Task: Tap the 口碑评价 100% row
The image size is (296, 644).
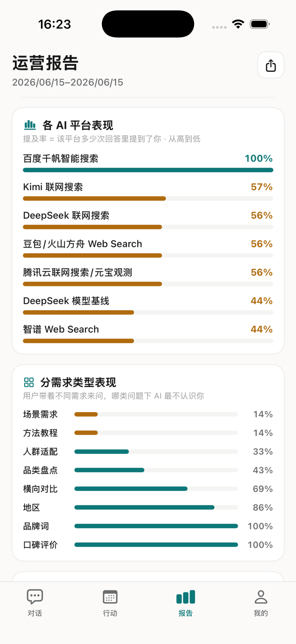Action: (x=148, y=545)
